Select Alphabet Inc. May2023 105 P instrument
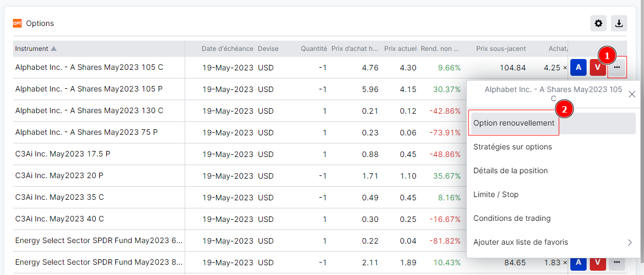The width and height of the screenshot is (644, 275). coord(89,89)
